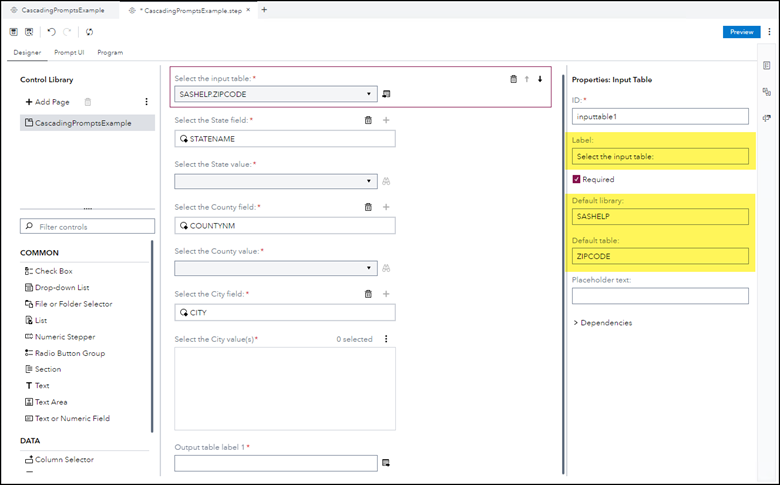Open the properties panel icon in right sidebar
Screen dimensions: 780x485
767,66
